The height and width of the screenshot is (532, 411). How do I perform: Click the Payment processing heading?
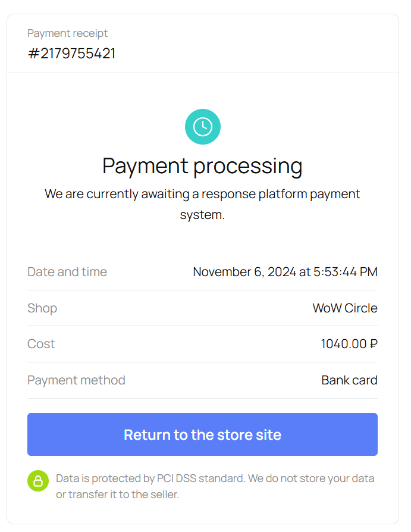pyautogui.click(x=202, y=166)
